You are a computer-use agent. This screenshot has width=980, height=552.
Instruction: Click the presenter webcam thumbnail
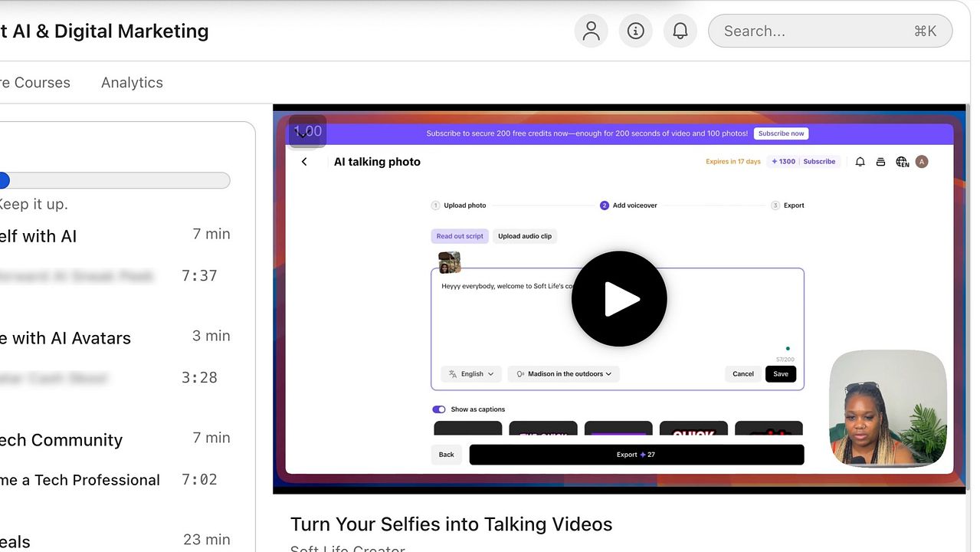[888, 409]
